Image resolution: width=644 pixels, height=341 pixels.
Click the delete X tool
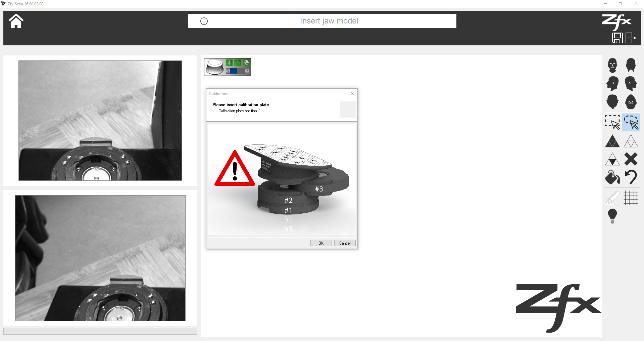tap(631, 159)
